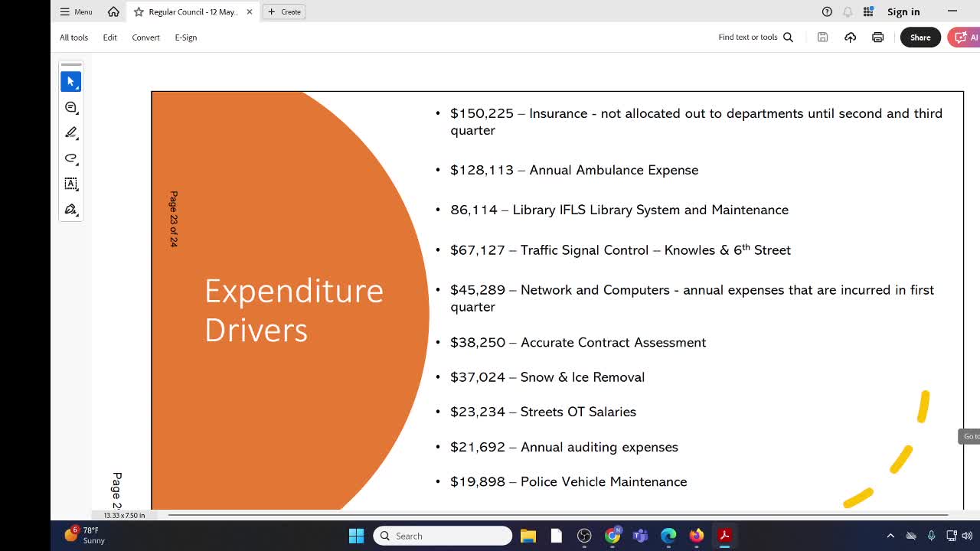Click '$21,692 – Annual auditing expenses' text
Image resolution: width=980 pixels, height=551 pixels.
point(564,447)
